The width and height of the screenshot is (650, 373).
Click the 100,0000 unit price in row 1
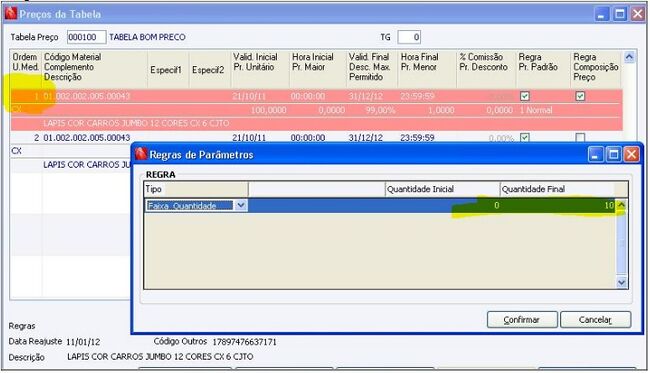268,110
